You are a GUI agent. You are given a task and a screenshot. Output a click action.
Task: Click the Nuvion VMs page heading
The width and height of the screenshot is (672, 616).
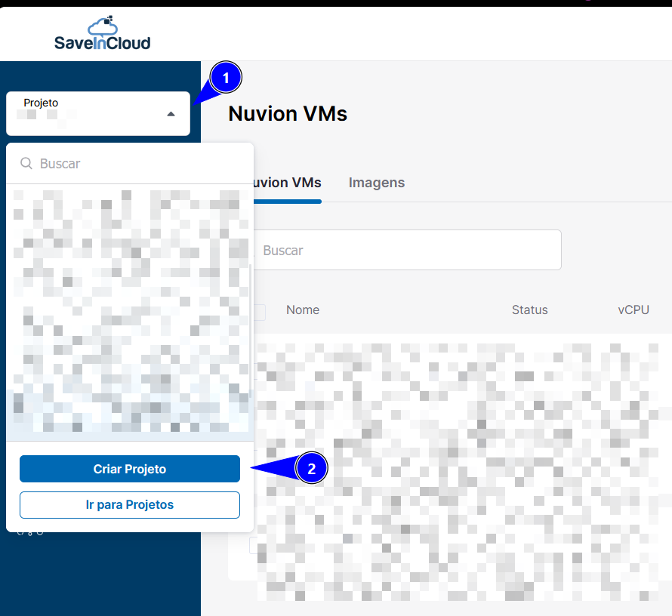(288, 114)
